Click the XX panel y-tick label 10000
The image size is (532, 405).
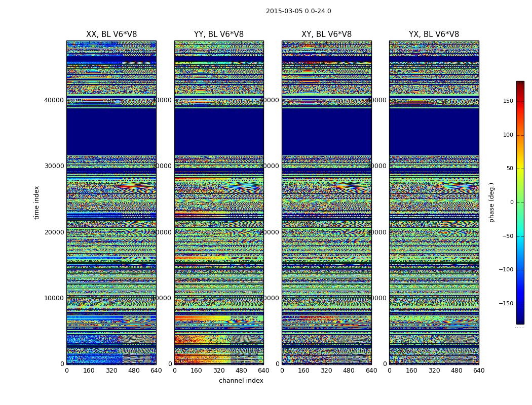tap(54, 298)
